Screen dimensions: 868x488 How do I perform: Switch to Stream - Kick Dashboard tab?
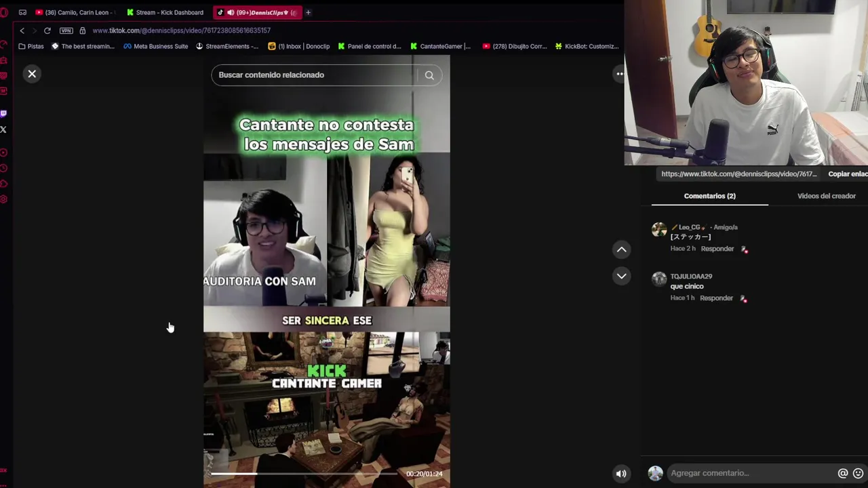[x=165, y=12]
